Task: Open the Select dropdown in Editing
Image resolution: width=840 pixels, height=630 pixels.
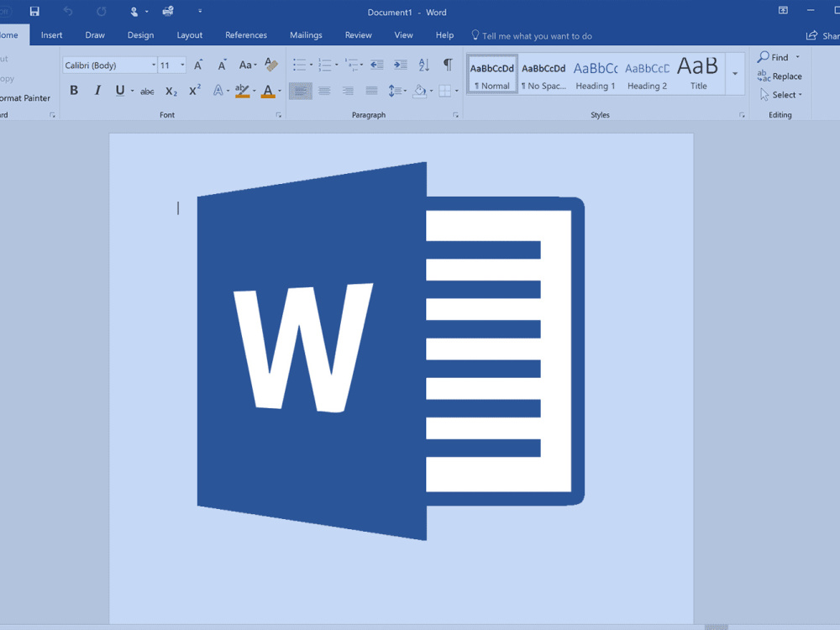Action: (781, 95)
